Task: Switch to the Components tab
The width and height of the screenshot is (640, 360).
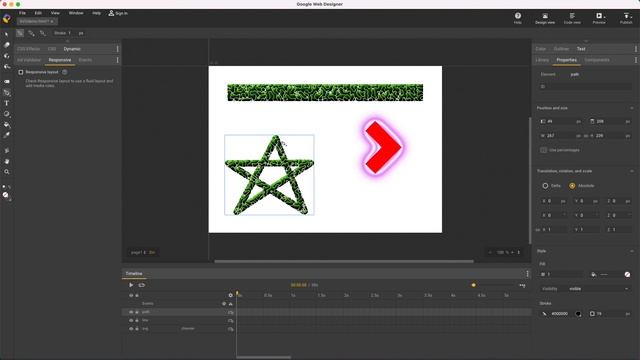Action: click(x=597, y=60)
